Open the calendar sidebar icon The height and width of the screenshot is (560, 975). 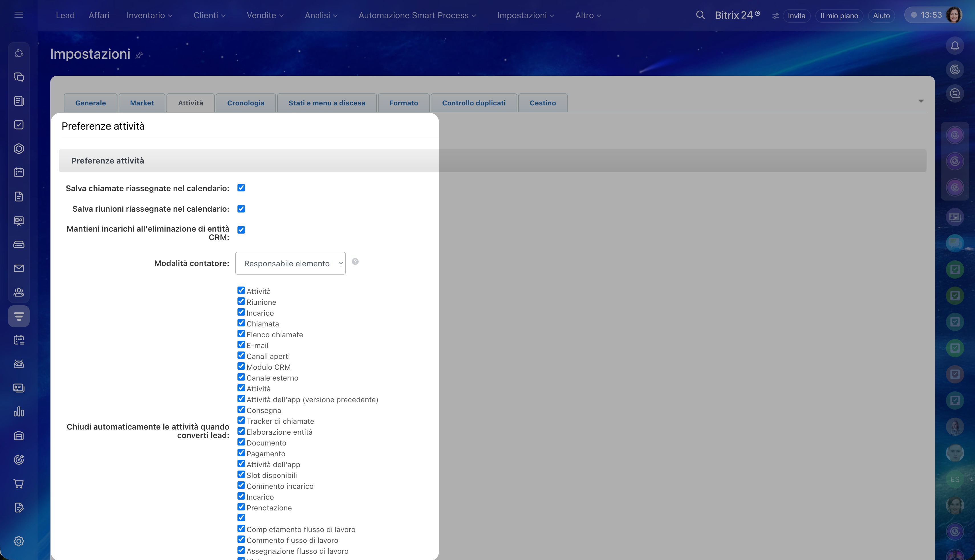pyautogui.click(x=19, y=172)
